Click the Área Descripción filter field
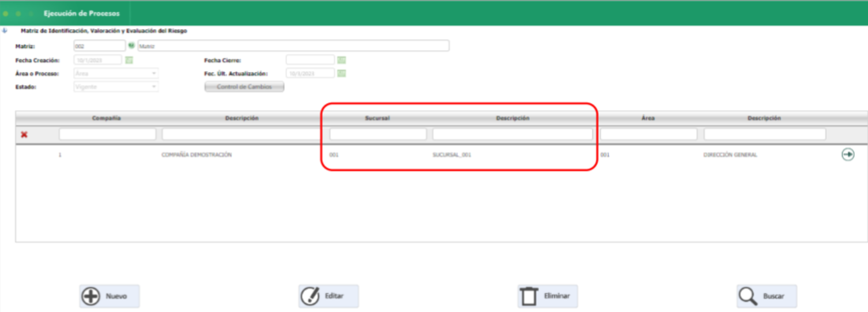 (764, 134)
